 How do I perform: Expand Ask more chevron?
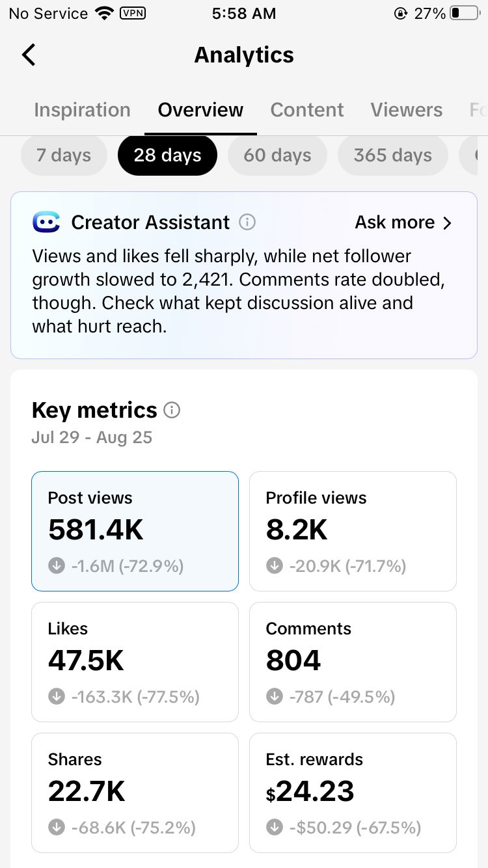pyautogui.click(x=447, y=223)
